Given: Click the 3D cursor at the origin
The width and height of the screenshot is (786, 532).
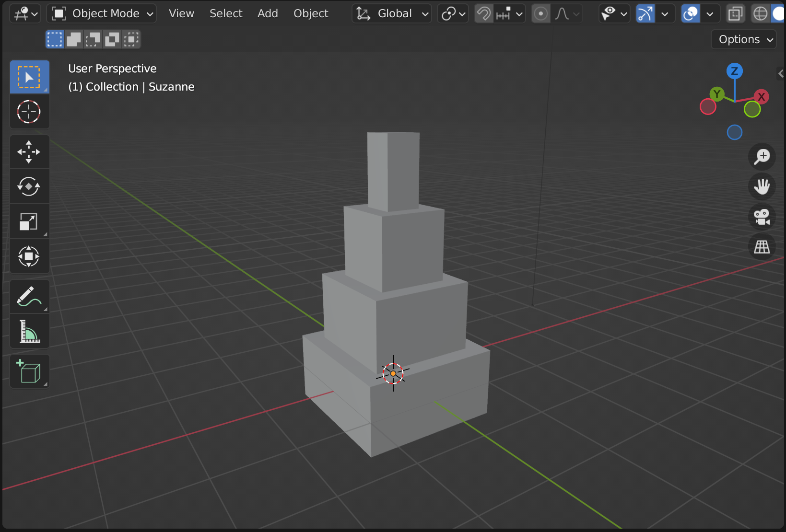Looking at the screenshot, I should pos(393,373).
